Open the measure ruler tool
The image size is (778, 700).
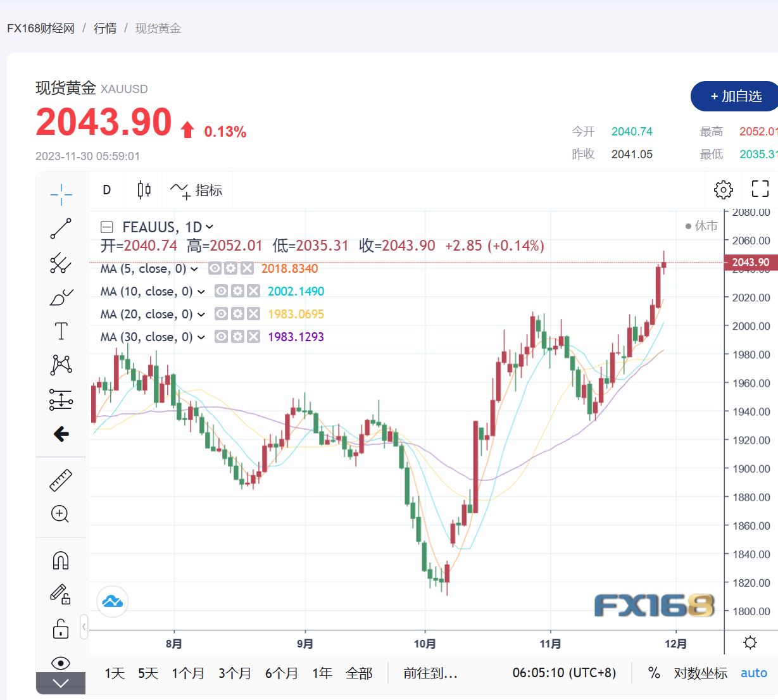[x=61, y=480]
